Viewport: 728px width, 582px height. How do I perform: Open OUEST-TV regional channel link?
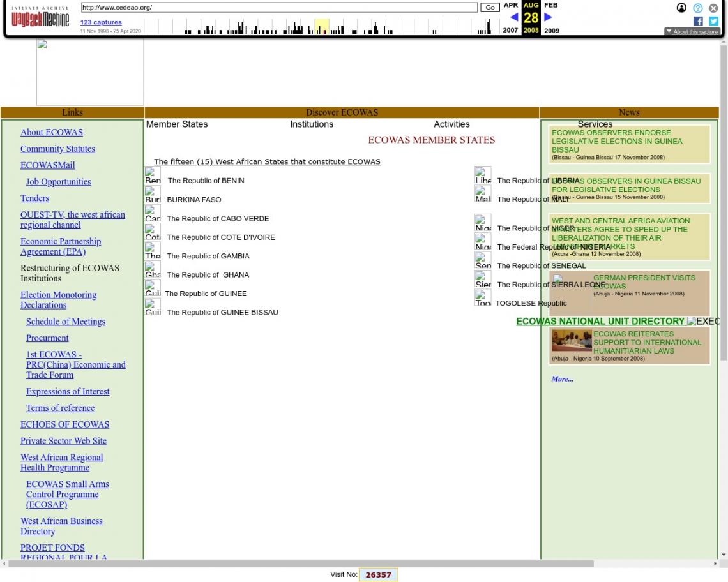click(72, 220)
